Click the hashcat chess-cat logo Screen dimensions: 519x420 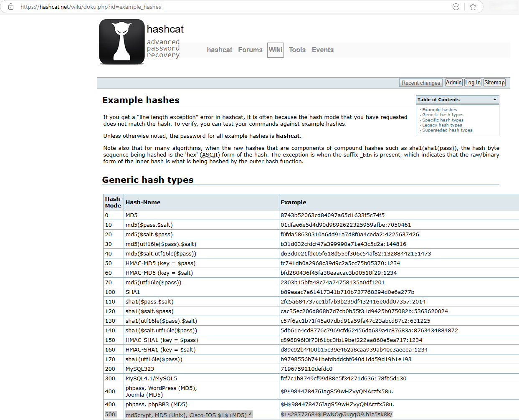tap(122, 42)
